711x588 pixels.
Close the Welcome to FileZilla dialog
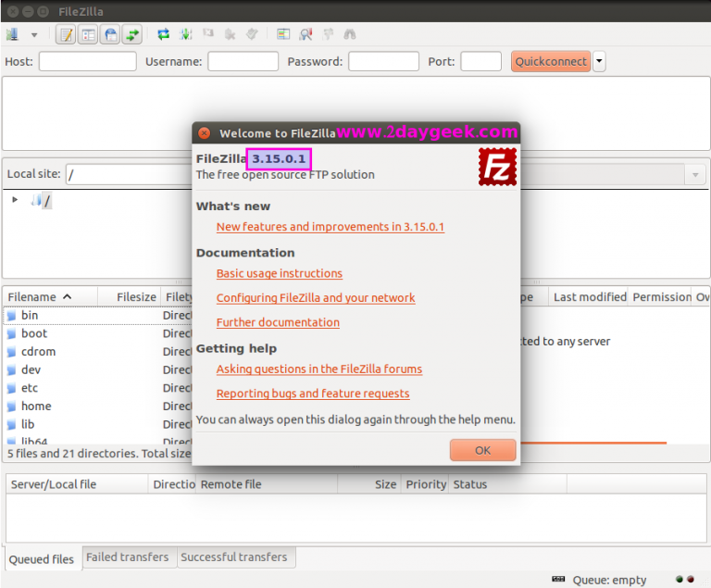pyautogui.click(x=204, y=133)
